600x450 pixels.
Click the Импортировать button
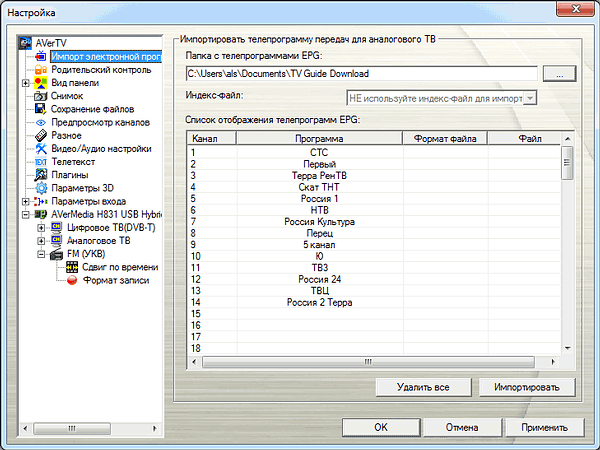click(527, 387)
